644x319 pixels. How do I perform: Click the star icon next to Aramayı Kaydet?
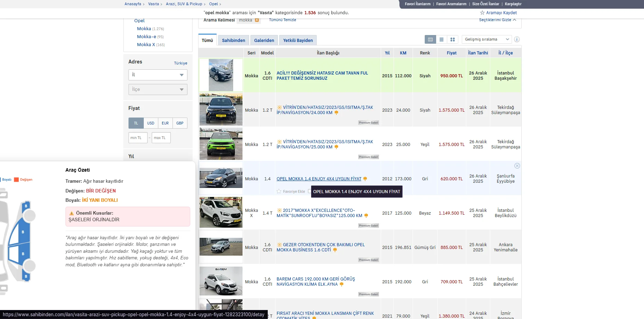482,13
